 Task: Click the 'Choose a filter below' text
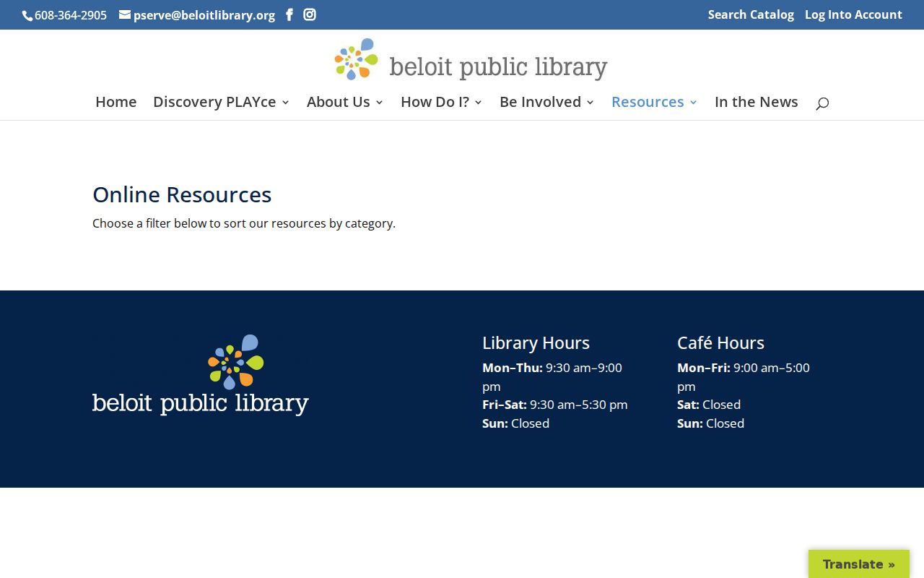click(x=244, y=223)
